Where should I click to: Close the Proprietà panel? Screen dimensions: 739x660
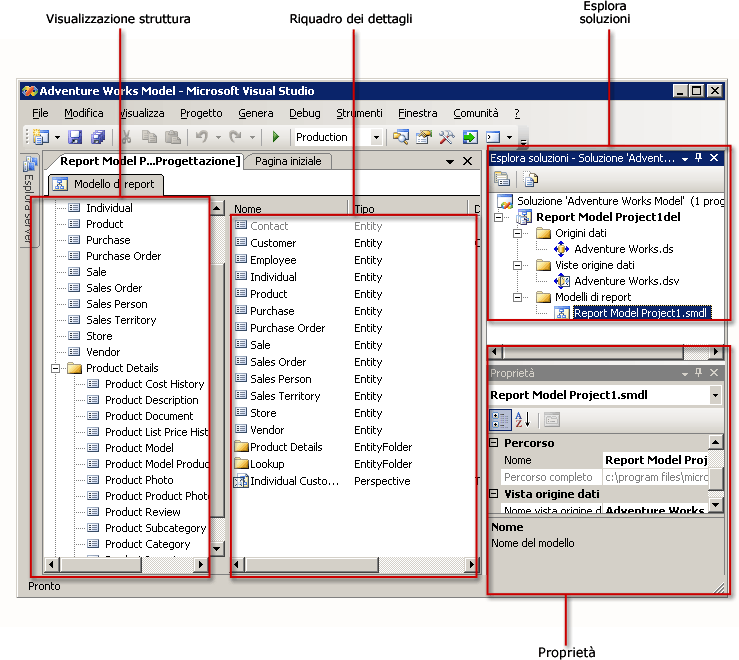714,373
